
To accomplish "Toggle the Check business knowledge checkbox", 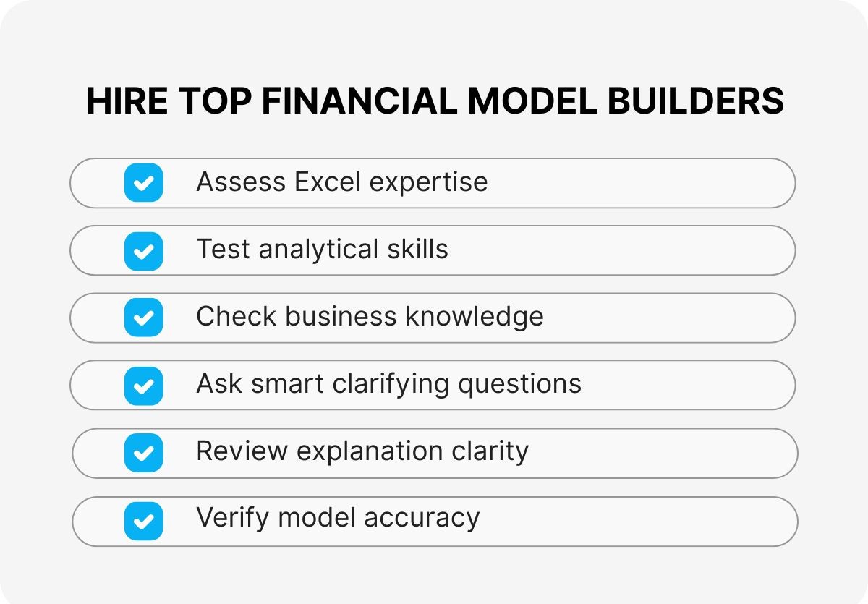I will [143, 318].
